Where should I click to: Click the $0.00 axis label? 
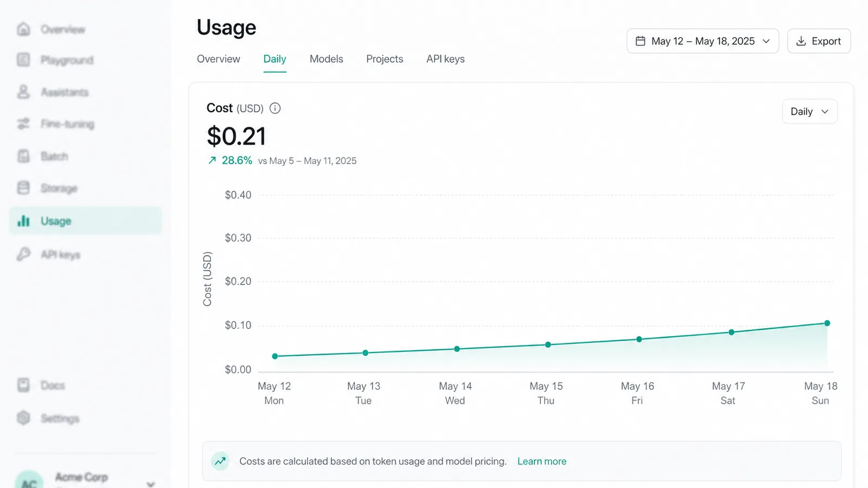coord(238,369)
